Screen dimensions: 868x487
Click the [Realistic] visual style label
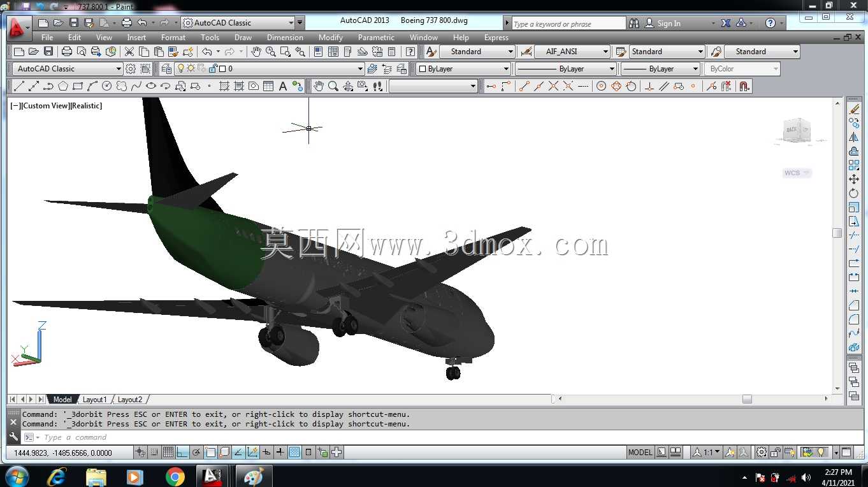[86, 106]
